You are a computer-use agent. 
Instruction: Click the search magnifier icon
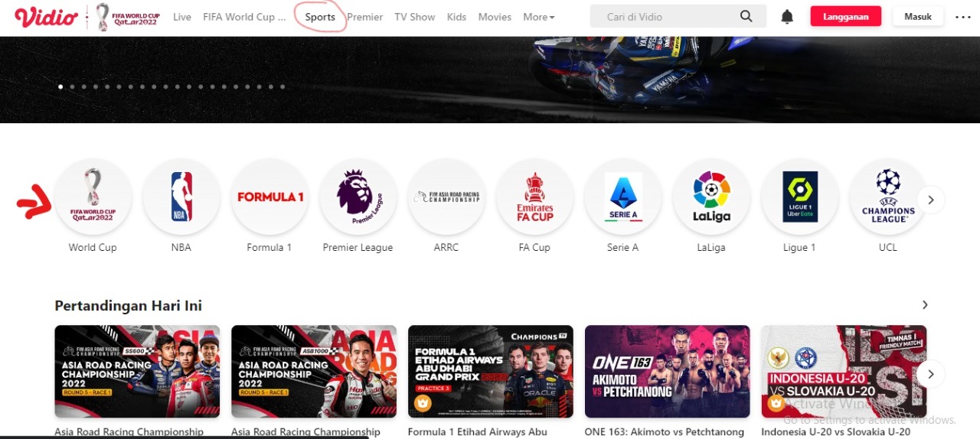click(746, 17)
